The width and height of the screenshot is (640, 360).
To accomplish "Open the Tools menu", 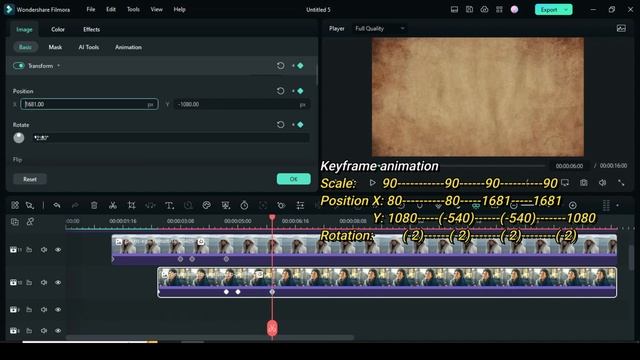I will click(x=133, y=9).
